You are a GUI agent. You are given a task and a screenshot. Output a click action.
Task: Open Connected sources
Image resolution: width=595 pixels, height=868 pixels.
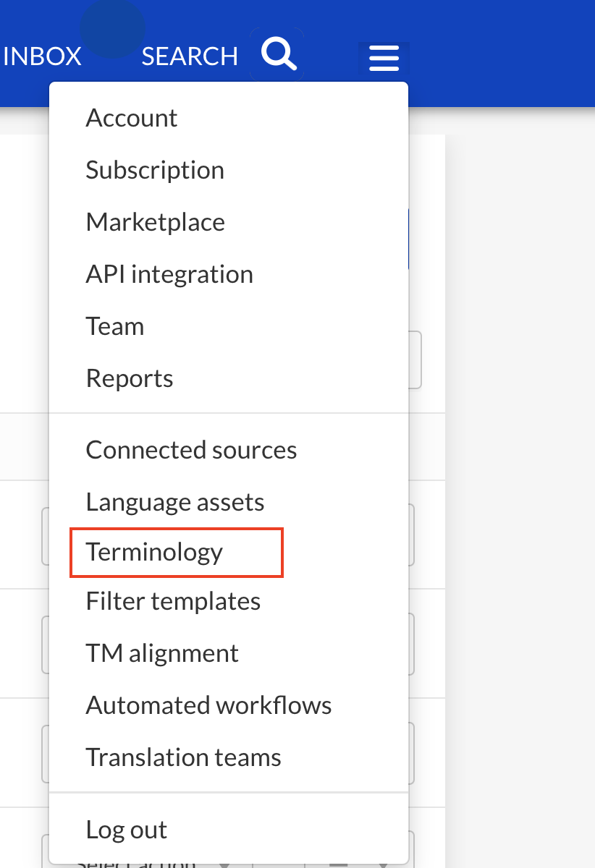(191, 449)
